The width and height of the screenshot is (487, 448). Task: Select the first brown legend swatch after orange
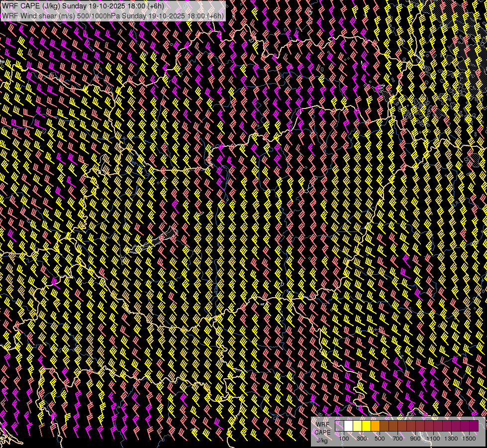384,426
